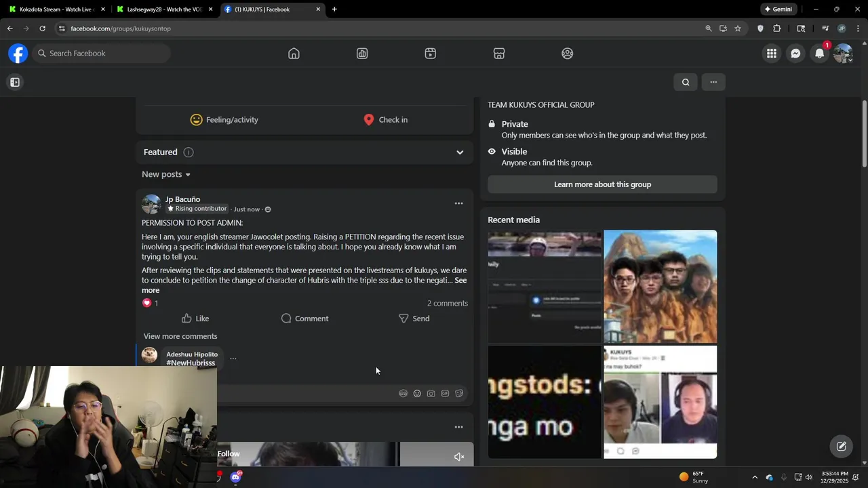Open Featured info icon
This screenshot has height=488, width=868.
[189, 152]
